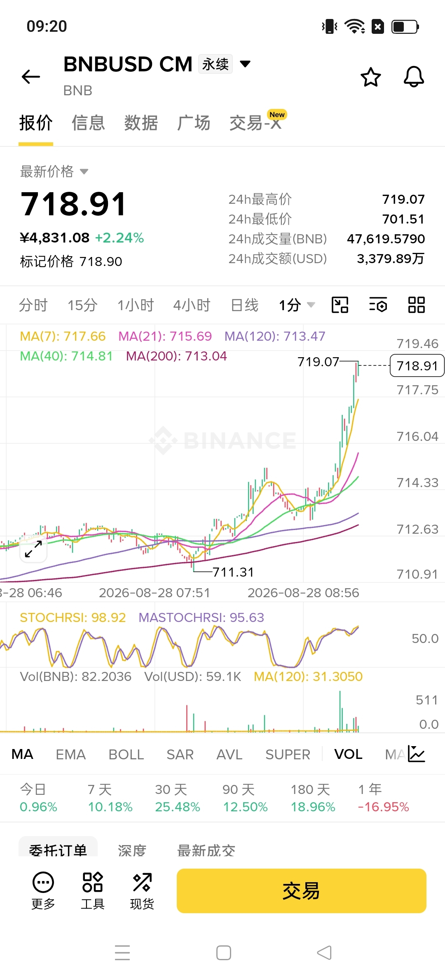
Task: Tap the 30 天 25.48% performance
Action: coord(178,798)
